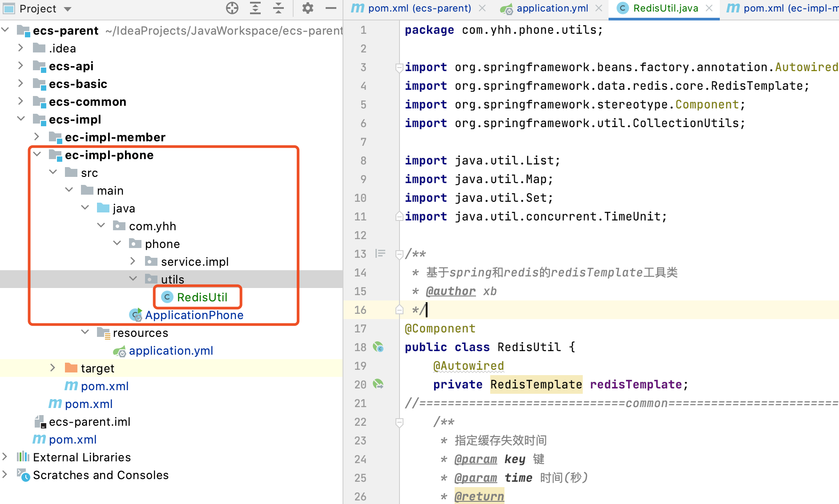Select RedisUtil class in project tree
839x504 pixels.
[202, 297]
